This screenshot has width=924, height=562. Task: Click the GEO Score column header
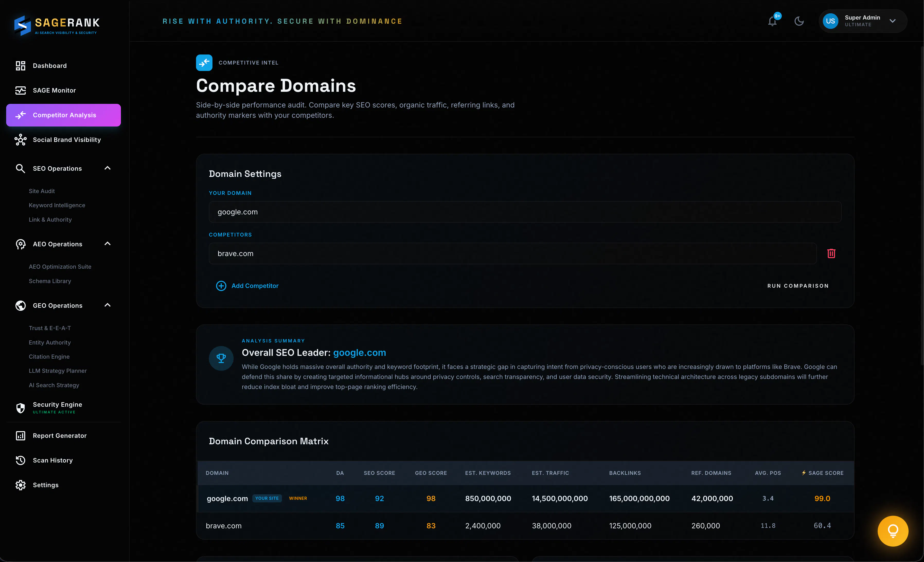(431, 473)
